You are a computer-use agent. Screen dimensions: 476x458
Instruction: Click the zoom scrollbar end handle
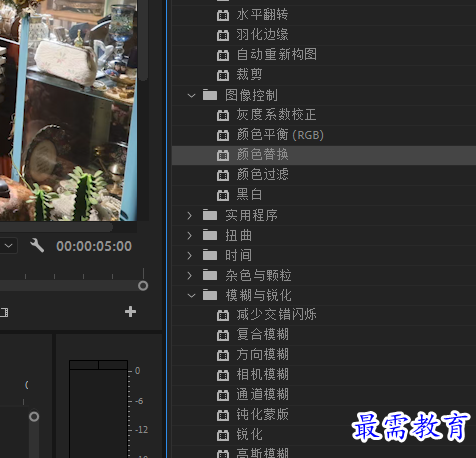(x=143, y=286)
